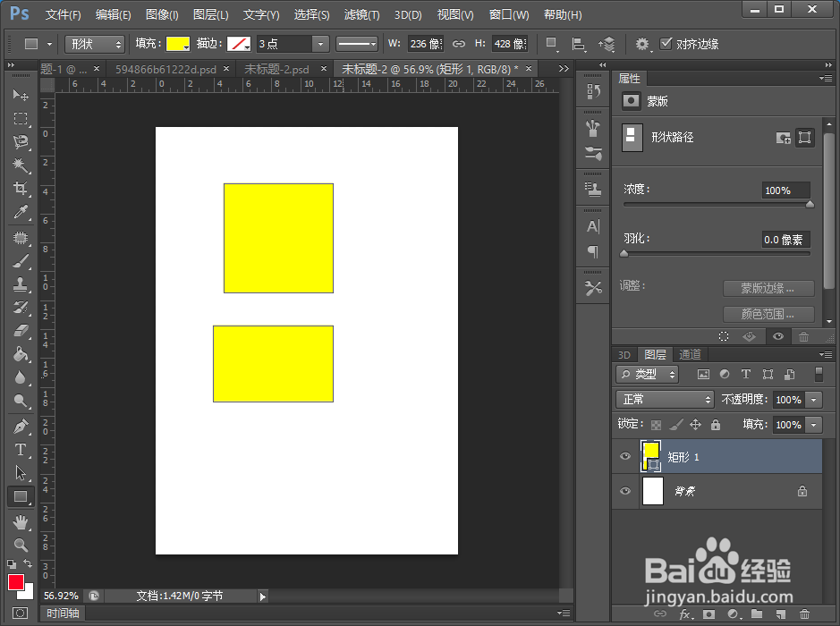Open the 时间轴 timeline panel

point(63,613)
